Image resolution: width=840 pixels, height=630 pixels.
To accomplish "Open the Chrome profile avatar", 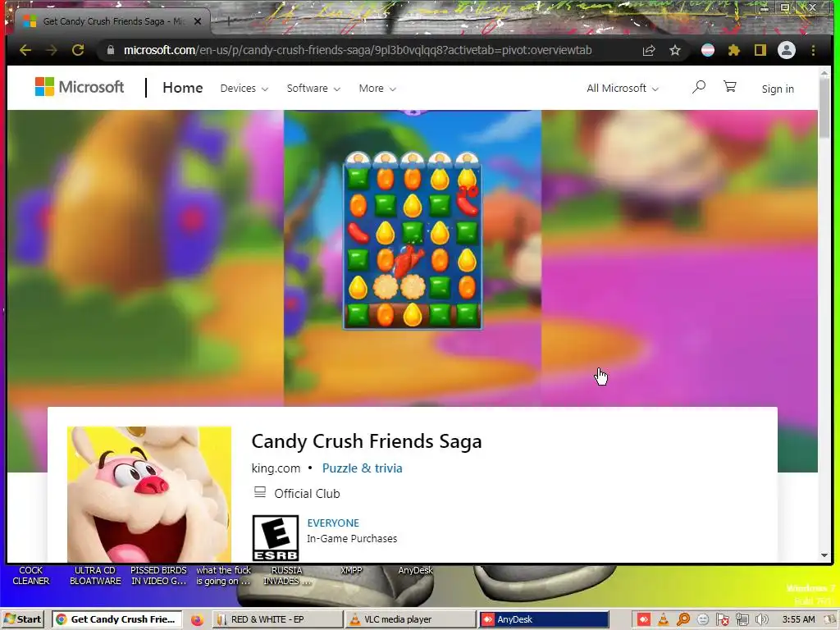I will pyautogui.click(x=787, y=50).
